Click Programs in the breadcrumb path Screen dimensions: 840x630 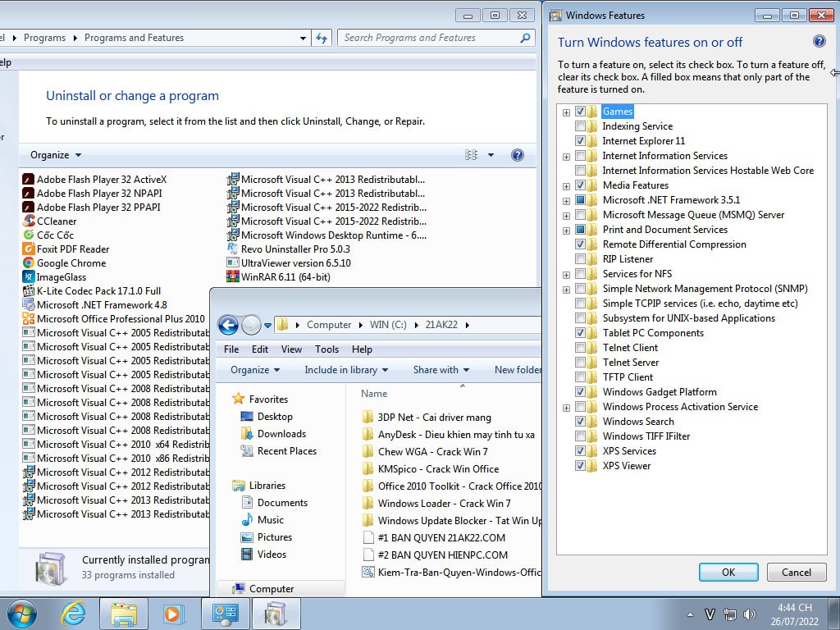44,38
